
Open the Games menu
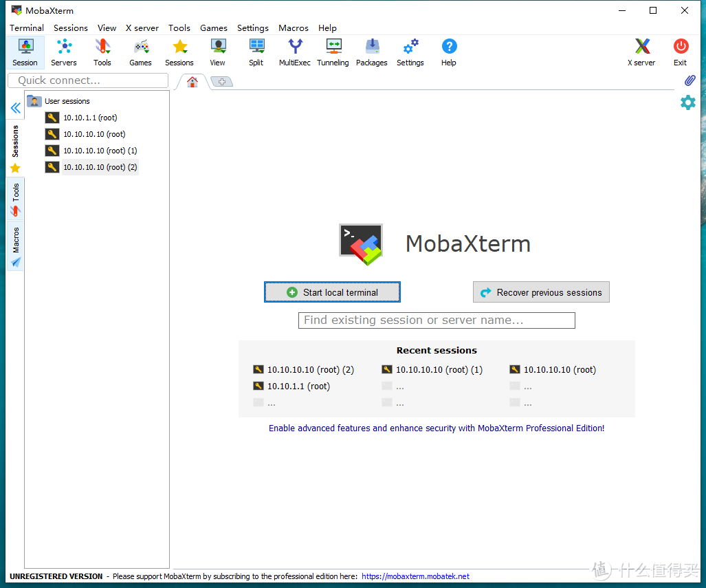tap(213, 28)
